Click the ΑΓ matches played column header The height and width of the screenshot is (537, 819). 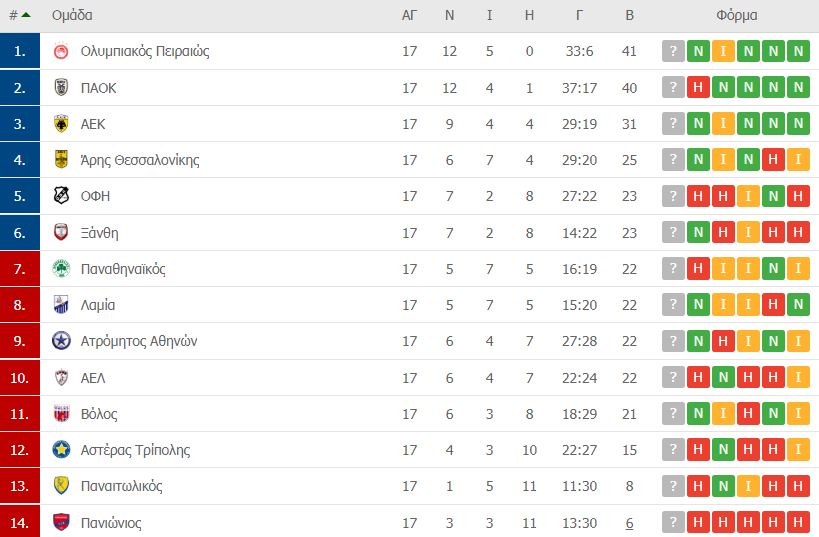(410, 15)
